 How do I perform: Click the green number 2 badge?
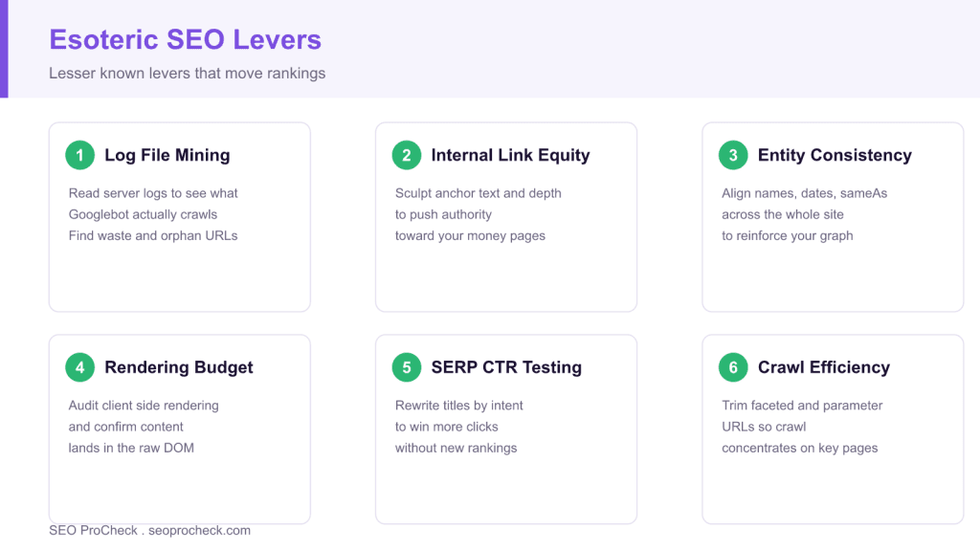point(406,155)
